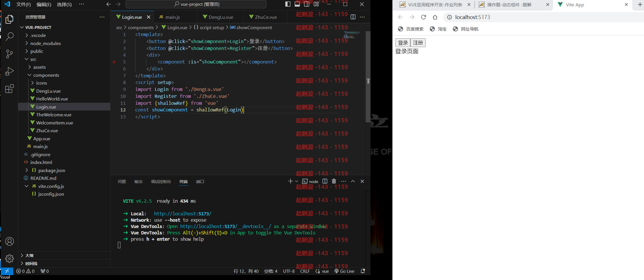This screenshot has height=280, width=644.
Task: Toggle the breakpoint on line 5
Action: tap(114, 62)
